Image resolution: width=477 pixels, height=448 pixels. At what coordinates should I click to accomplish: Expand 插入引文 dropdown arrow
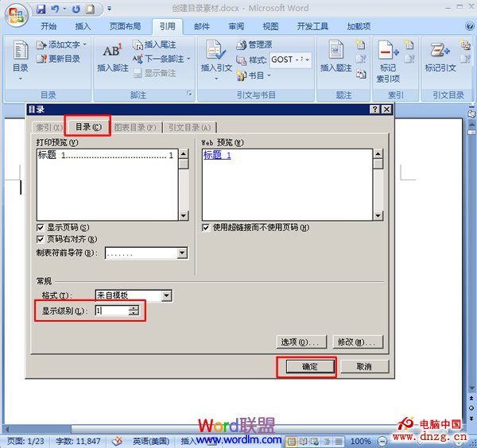pos(216,79)
